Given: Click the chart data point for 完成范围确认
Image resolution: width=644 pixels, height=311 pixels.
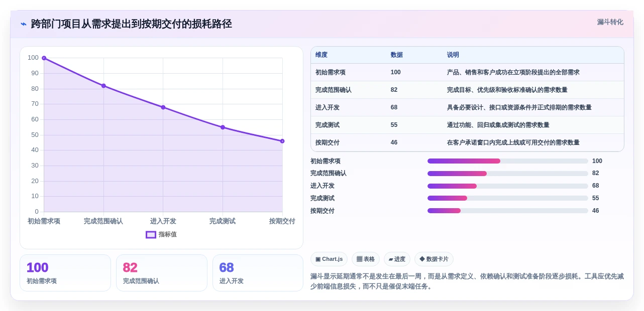Looking at the screenshot, I should 103,86.
